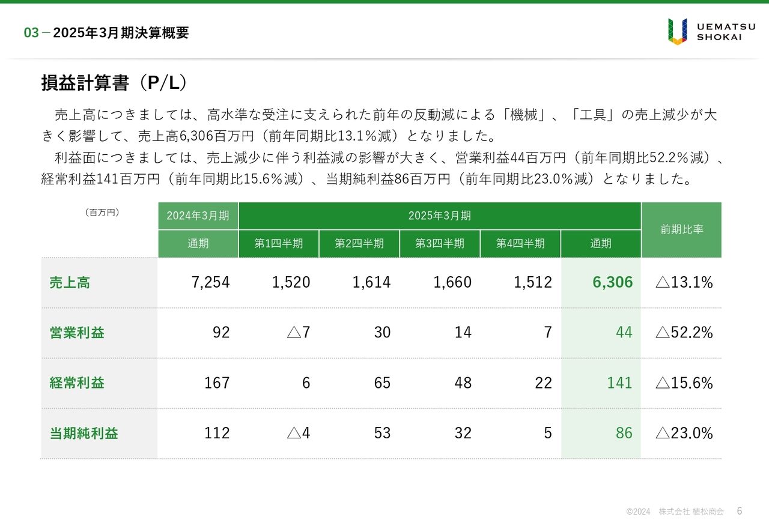
Task: Click the △23.0% change rate
Action: [684, 433]
